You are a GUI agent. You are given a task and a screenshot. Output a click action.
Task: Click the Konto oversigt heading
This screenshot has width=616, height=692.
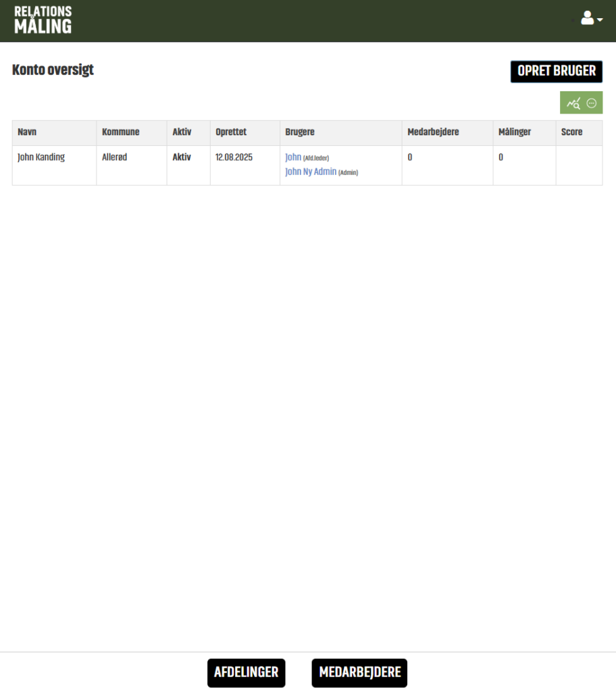click(53, 70)
